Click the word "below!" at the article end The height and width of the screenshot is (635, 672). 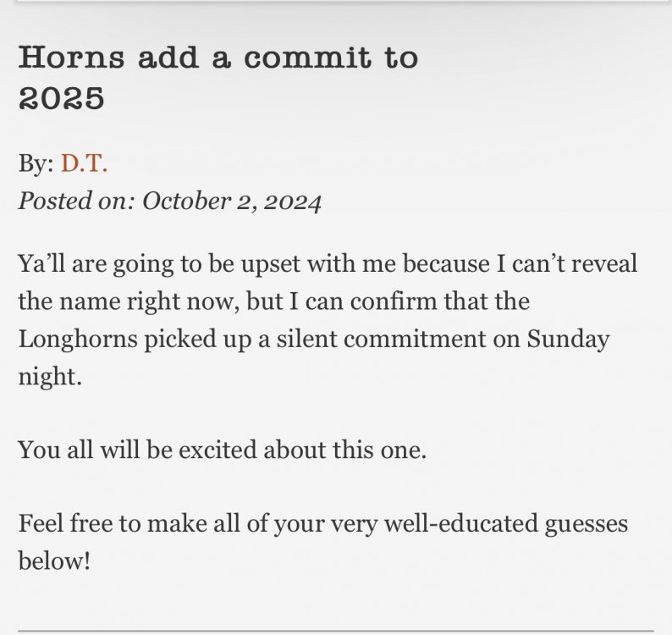tap(54, 560)
